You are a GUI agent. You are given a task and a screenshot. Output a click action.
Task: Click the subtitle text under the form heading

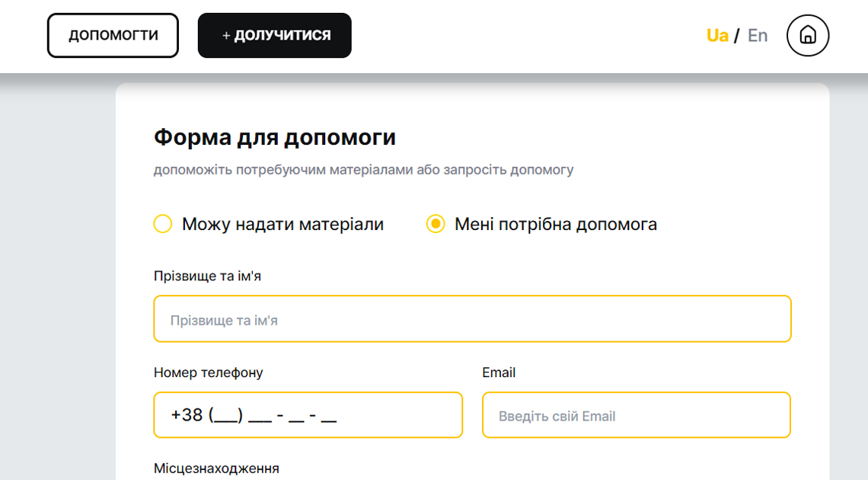click(363, 169)
